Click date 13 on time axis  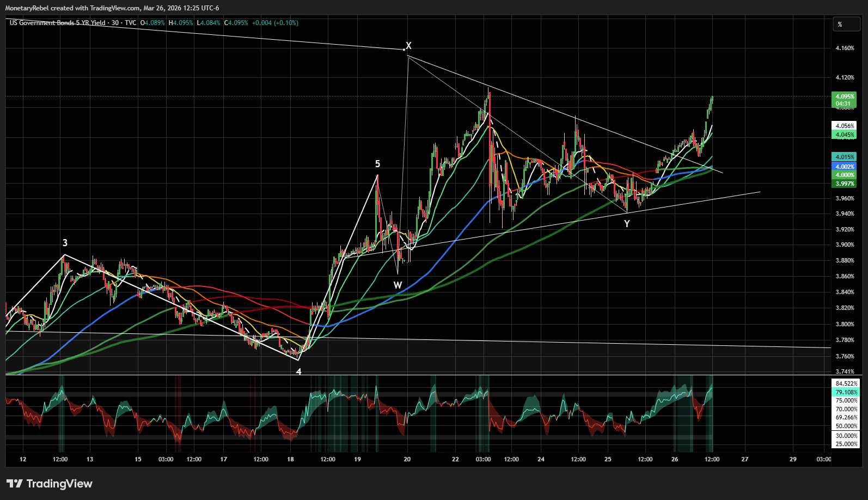pos(90,459)
